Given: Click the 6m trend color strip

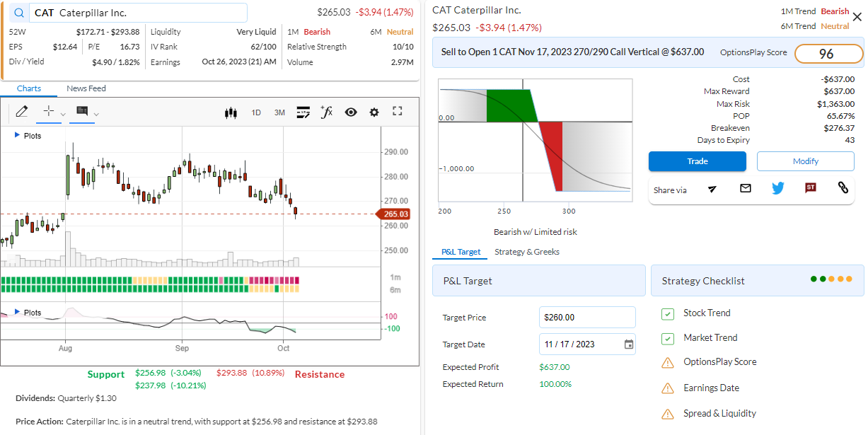Looking at the screenshot, I should tap(150, 289).
